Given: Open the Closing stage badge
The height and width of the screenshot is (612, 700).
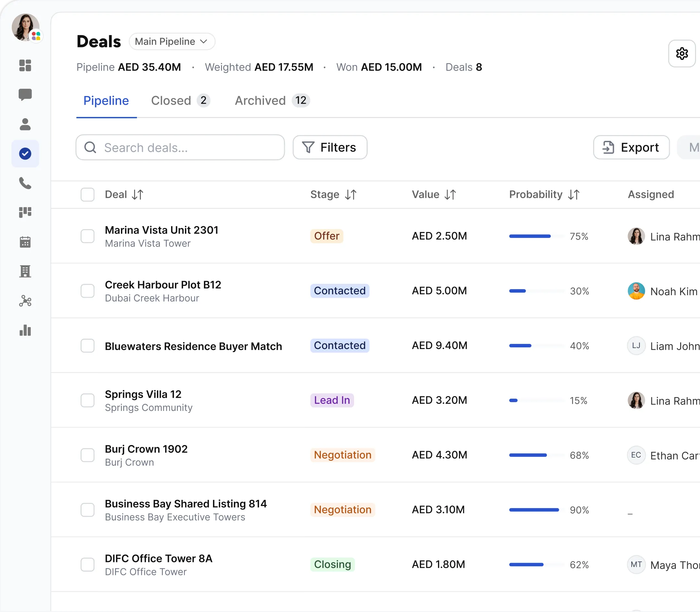Looking at the screenshot, I should [x=333, y=565].
